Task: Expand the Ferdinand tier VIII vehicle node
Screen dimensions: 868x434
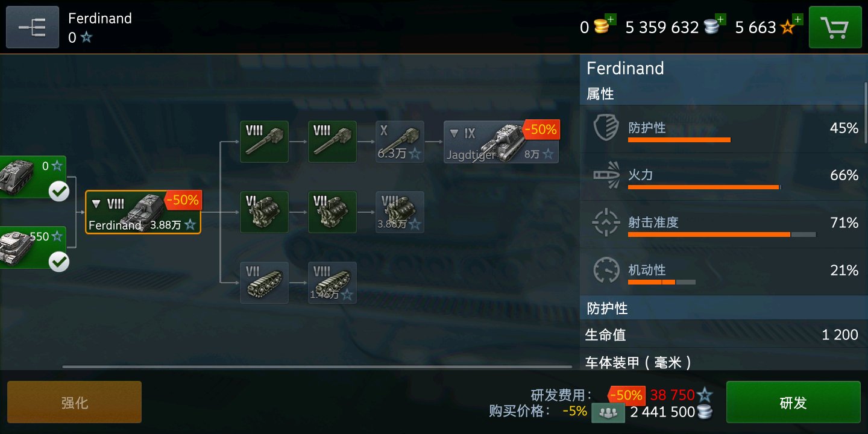Action: pyautogui.click(x=96, y=204)
